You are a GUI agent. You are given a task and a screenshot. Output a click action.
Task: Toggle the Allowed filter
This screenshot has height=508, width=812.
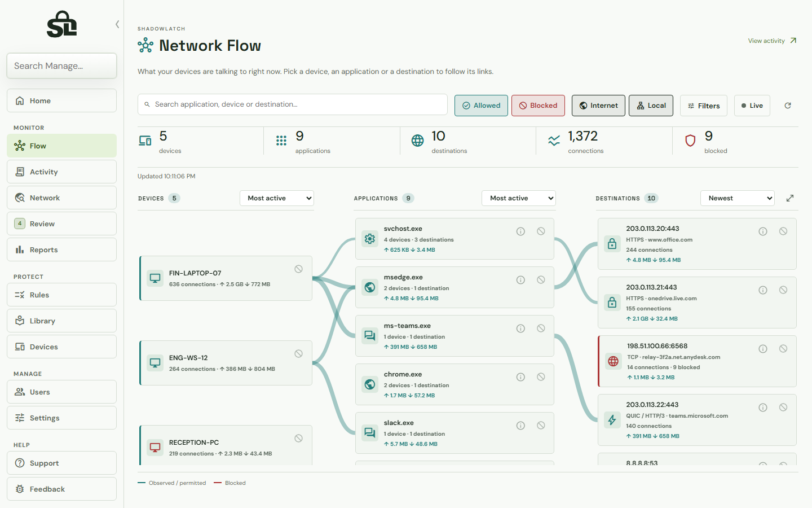click(x=481, y=106)
